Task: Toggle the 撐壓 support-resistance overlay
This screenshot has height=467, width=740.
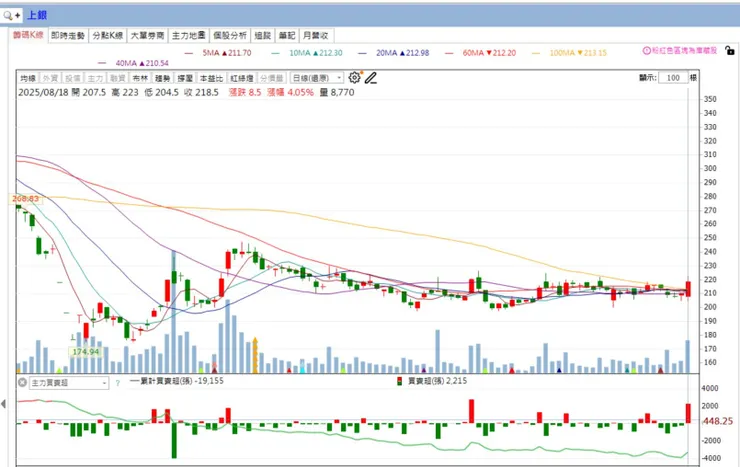Action: [x=185, y=78]
